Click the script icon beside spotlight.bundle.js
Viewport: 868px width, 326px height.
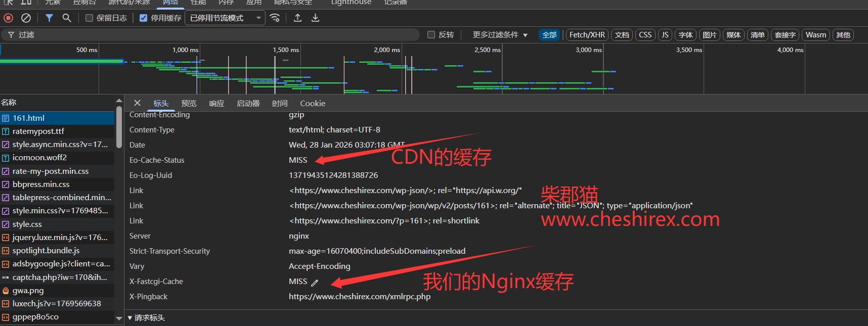click(6, 251)
